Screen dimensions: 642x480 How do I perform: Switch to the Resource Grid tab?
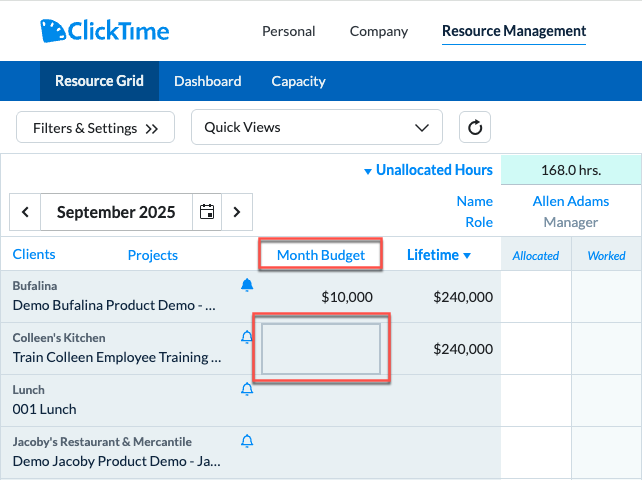(99, 81)
